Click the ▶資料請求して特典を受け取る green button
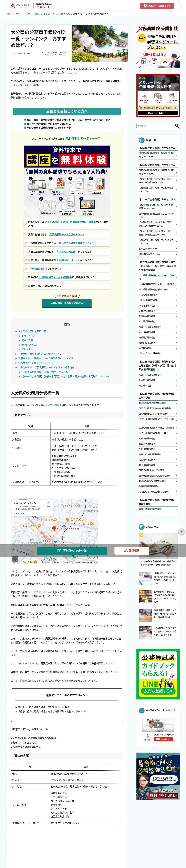The width and height of the screenshot is (186, 868). pos(67,303)
